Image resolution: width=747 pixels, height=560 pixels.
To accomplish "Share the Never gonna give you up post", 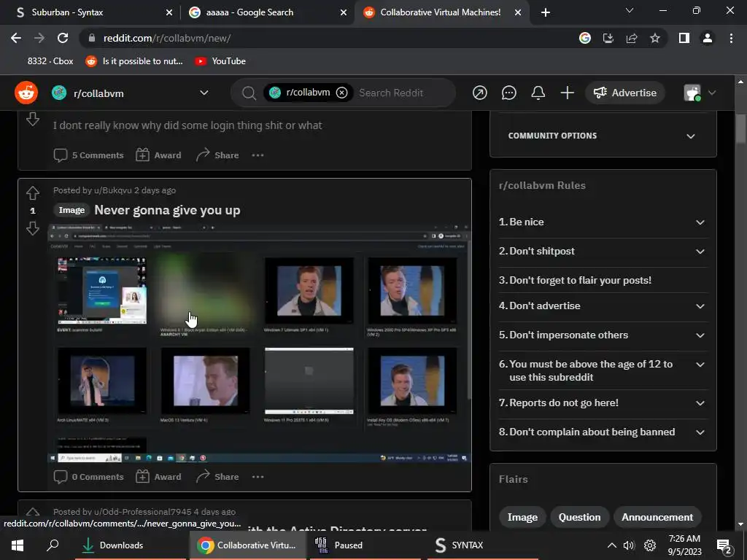I will (217, 477).
